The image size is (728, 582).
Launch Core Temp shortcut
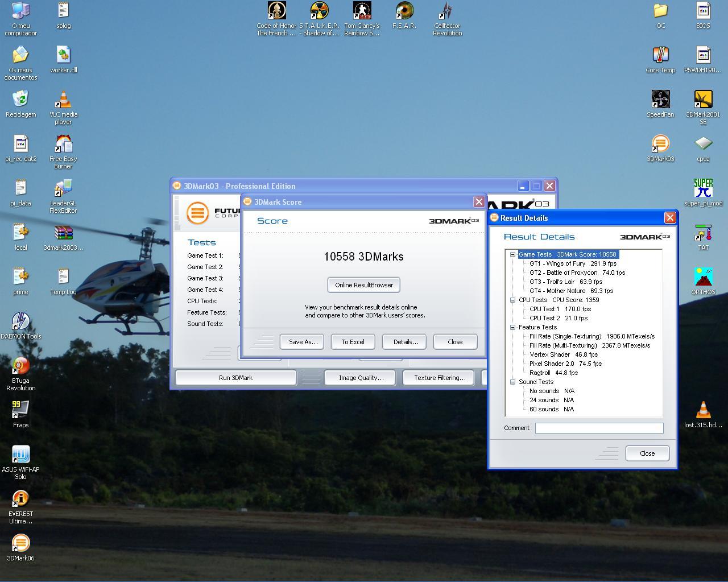coord(660,55)
